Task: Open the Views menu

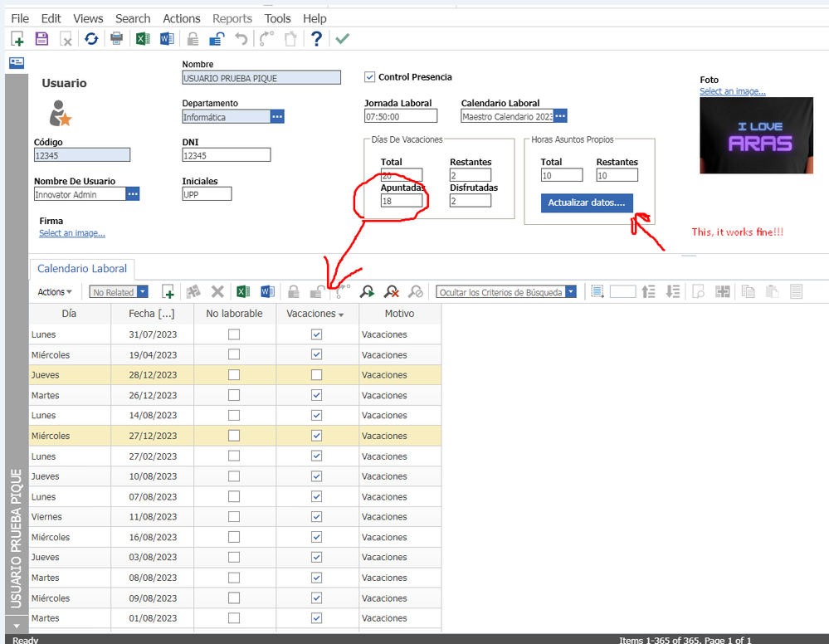Action: click(x=88, y=18)
